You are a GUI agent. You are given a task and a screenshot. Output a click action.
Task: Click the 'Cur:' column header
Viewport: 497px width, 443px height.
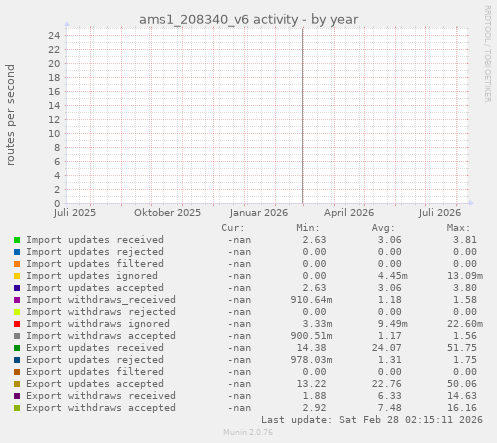(x=233, y=228)
